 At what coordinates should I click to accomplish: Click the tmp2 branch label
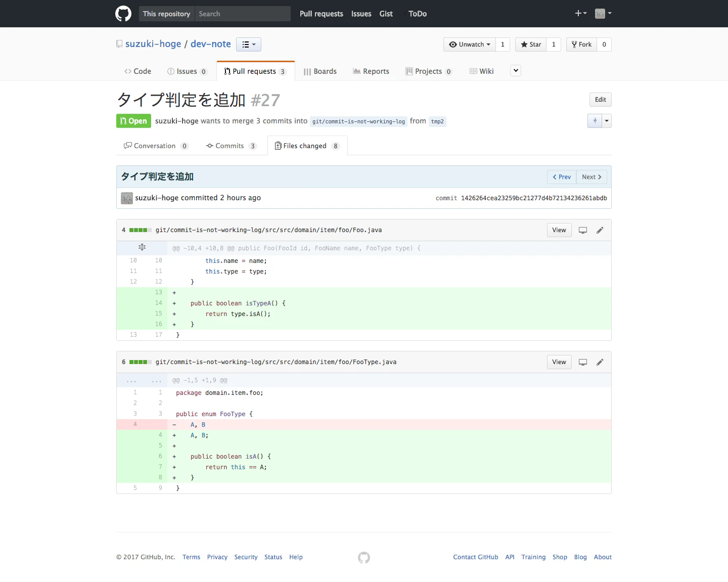(437, 121)
